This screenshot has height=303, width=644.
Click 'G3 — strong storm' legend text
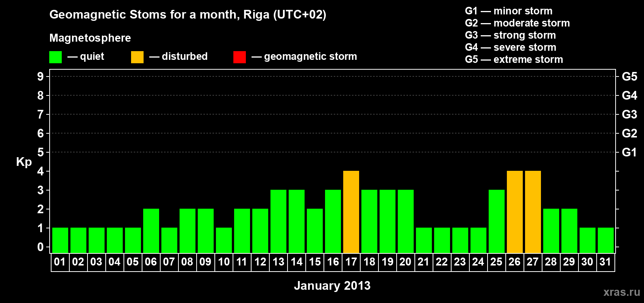(x=510, y=35)
